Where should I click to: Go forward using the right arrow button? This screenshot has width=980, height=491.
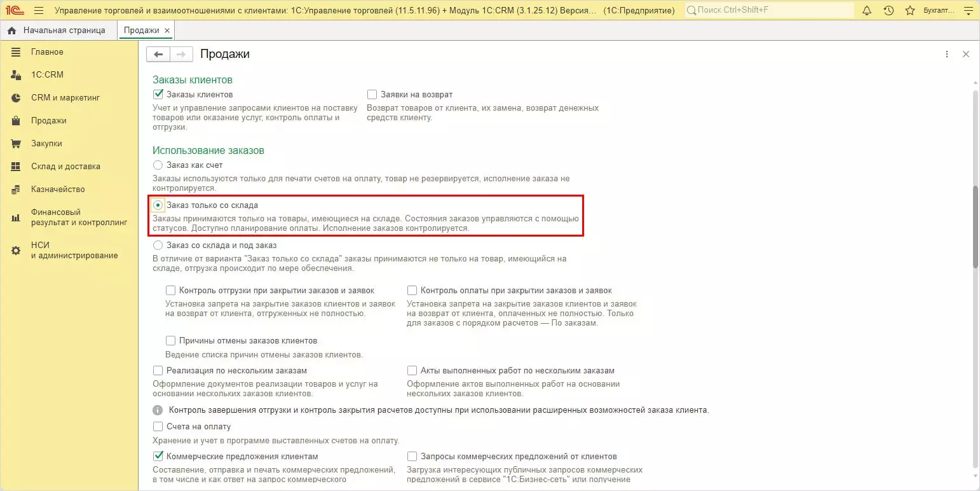[x=181, y=55]
